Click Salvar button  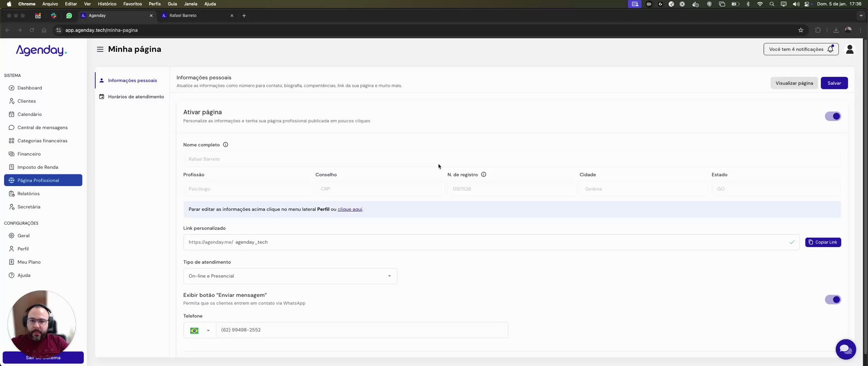834,83
